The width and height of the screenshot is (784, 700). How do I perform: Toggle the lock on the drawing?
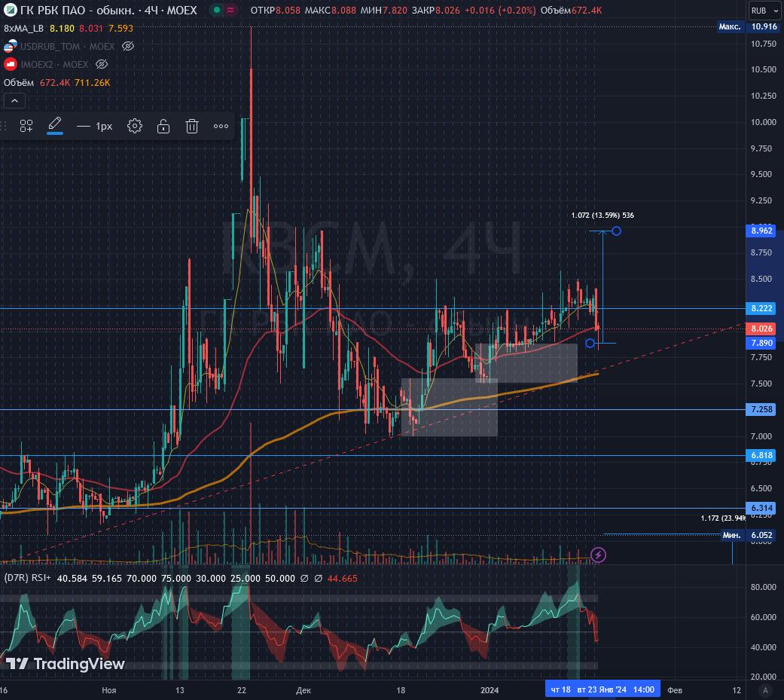point(163,126)
